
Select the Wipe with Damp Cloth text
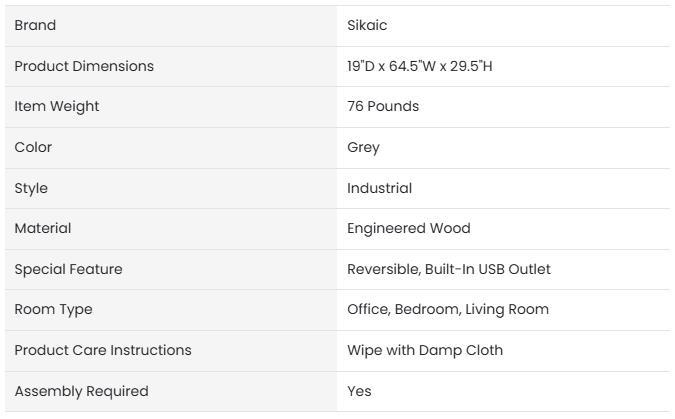pyautogui.click(x=425, y=350)
